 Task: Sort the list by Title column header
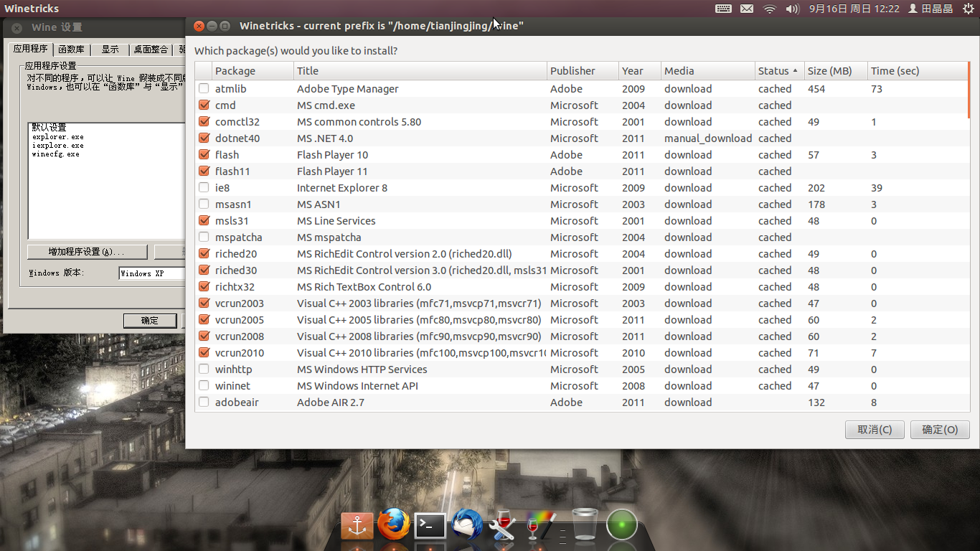(420, 71)
